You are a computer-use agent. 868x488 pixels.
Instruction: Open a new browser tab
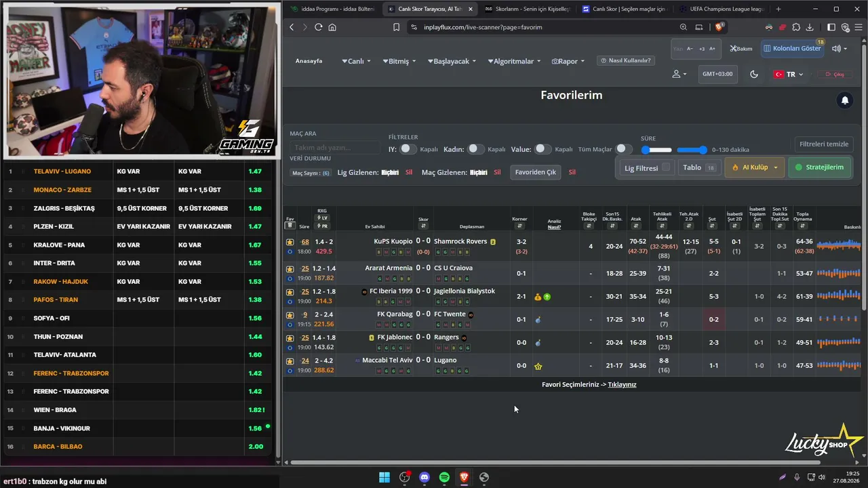point(778,9)
